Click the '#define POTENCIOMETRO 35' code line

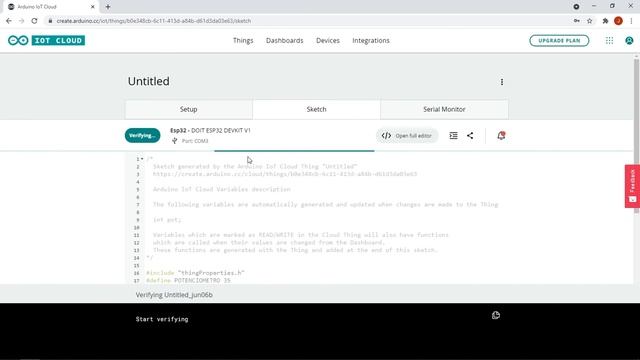[x=188, y=280]
